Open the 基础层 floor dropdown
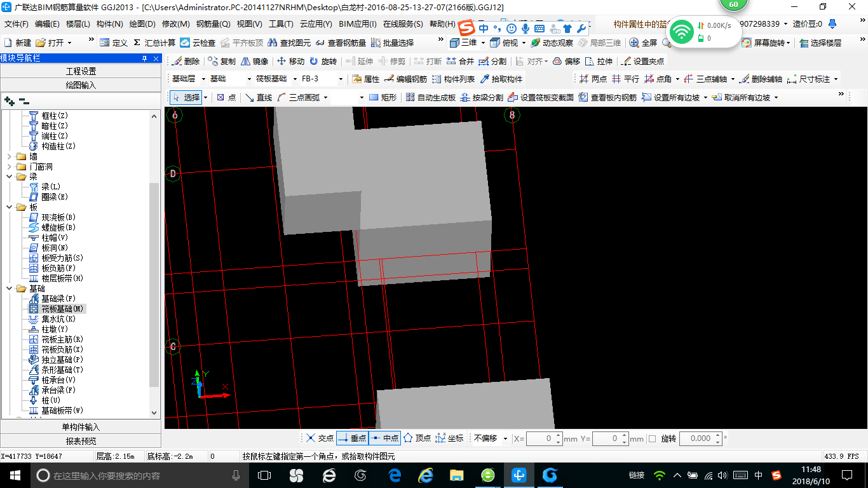This screenshot has width=868, height=488. pos(204,79)
